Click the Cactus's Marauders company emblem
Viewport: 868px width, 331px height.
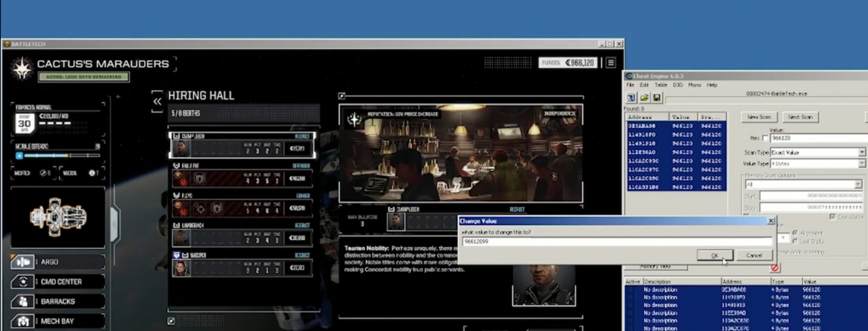[x=22, y=69]
